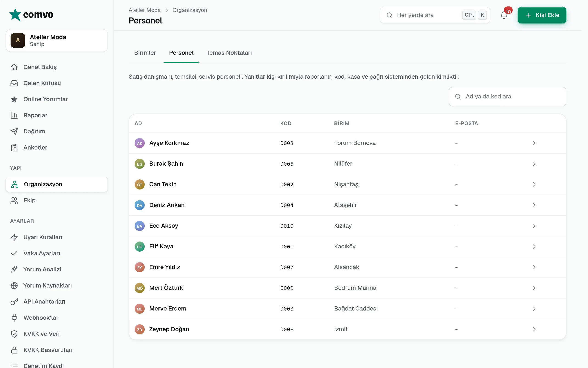This screenshot has height=368, width=588.
Task: Click code D009 in Mert Öztürk row
Action: 287,288
